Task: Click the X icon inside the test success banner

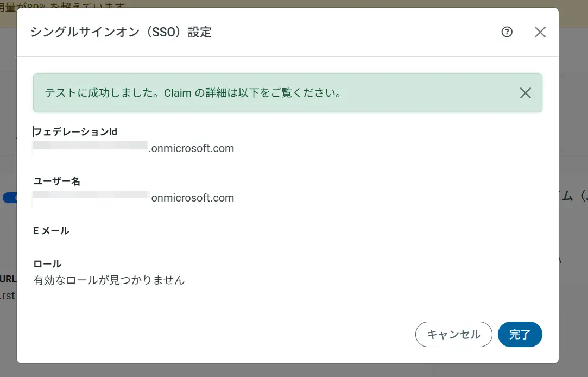Action: [x=525, y=93]
